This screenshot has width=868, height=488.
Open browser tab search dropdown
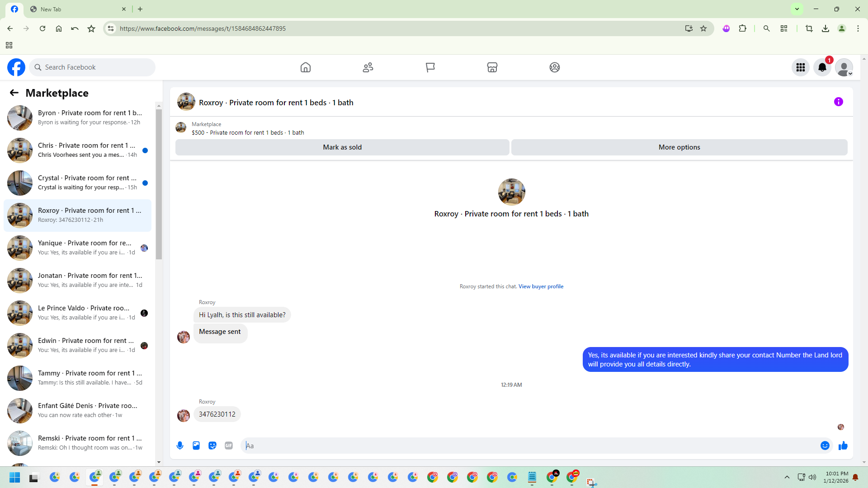(797, 9)
